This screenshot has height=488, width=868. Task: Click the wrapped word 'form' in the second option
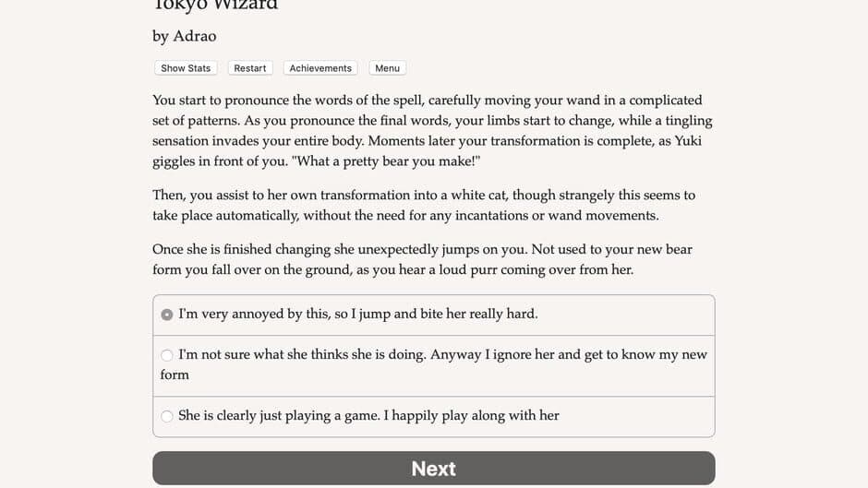(175, 375)
